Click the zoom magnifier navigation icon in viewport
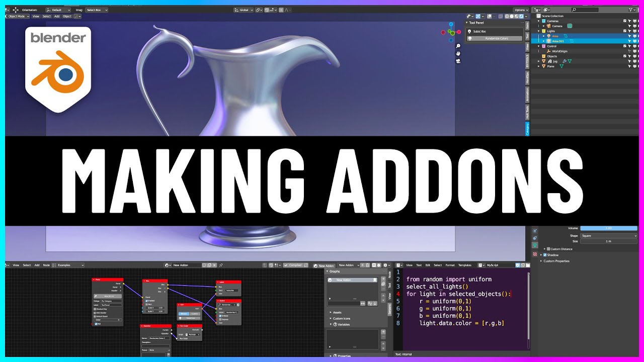 458,46
